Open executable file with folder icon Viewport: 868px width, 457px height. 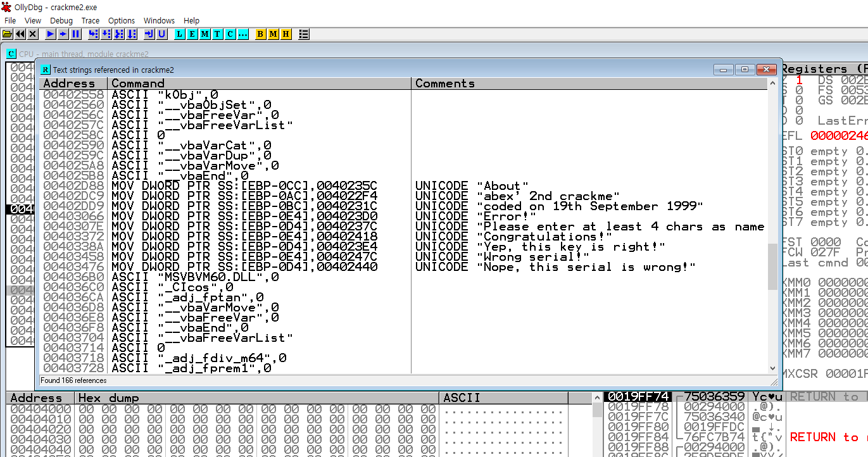[8, 34]
